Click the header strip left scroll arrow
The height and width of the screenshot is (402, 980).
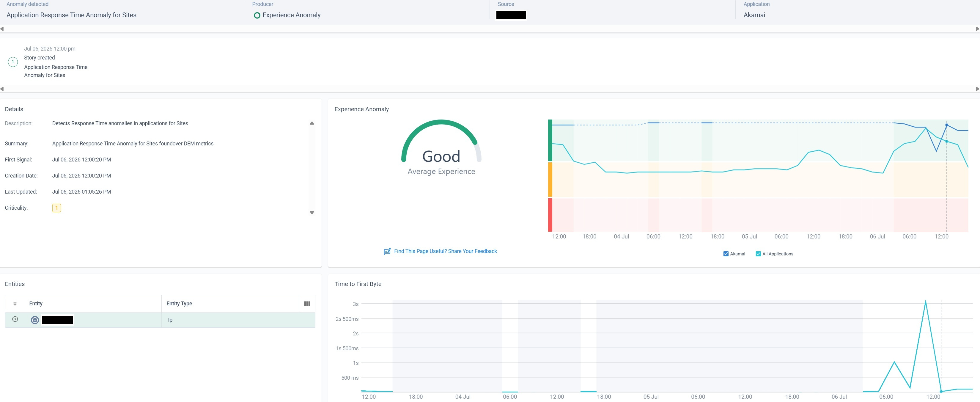coord(2,29)
